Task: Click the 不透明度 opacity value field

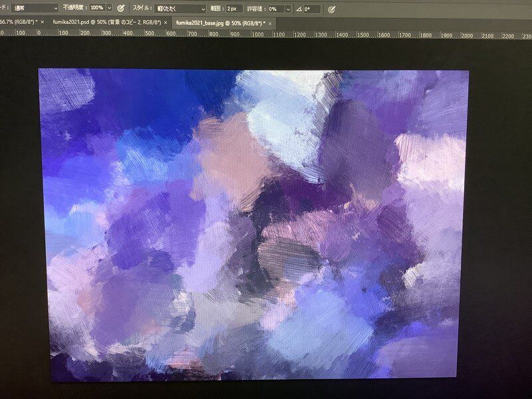Action: click(x=96, y=9)
